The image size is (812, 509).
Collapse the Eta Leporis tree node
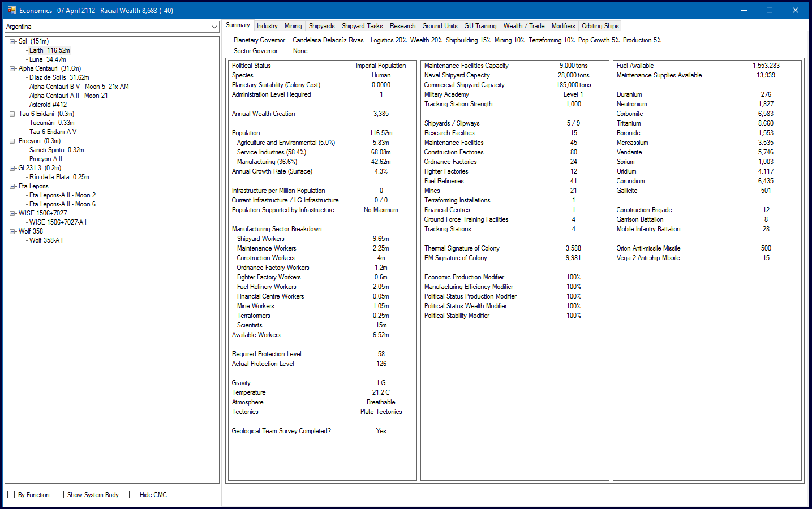tap(12, 186)
